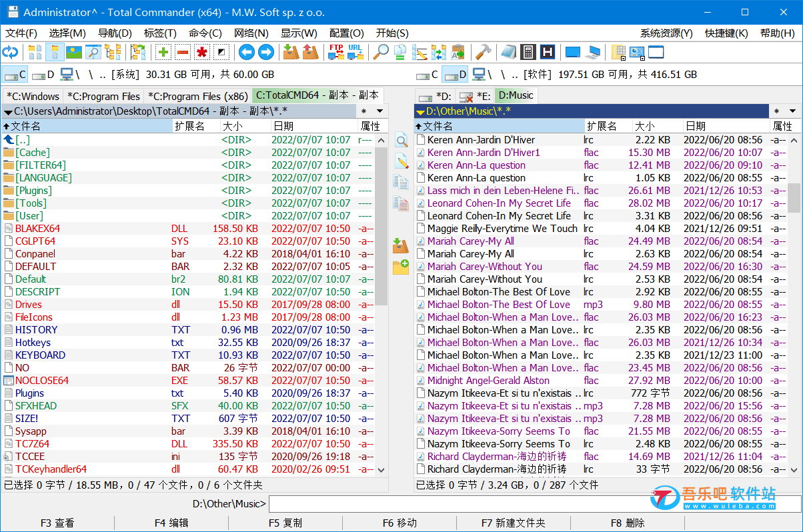Select Maggie Reilly-Everytime We Touch file
803x532 pixels.
click(x=600, y=229)
